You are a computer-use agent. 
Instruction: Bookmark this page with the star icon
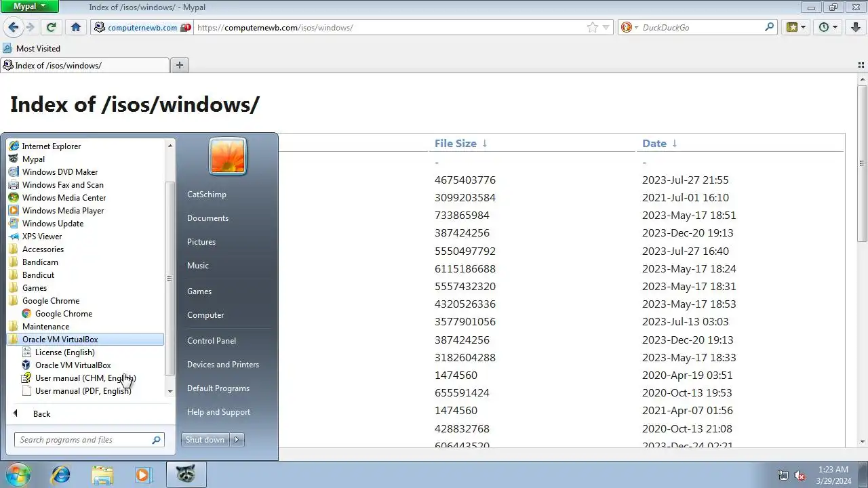point(593,28)
